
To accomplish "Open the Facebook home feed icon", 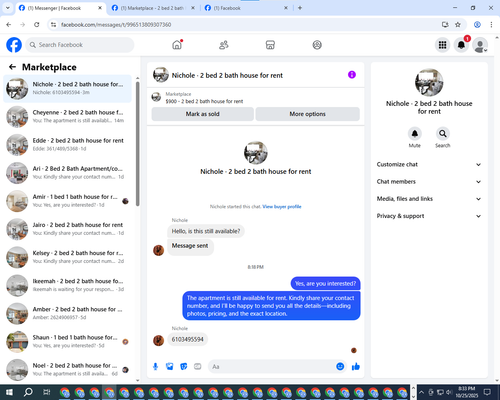I will point(177,45).
